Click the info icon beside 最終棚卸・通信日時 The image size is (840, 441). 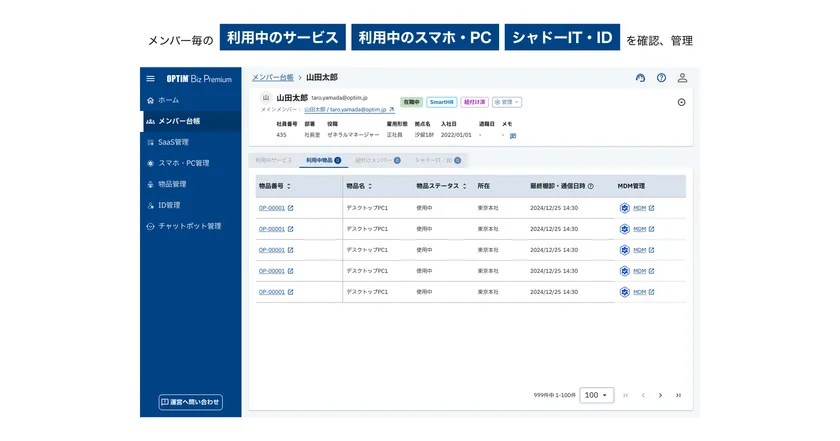(591, 186)
